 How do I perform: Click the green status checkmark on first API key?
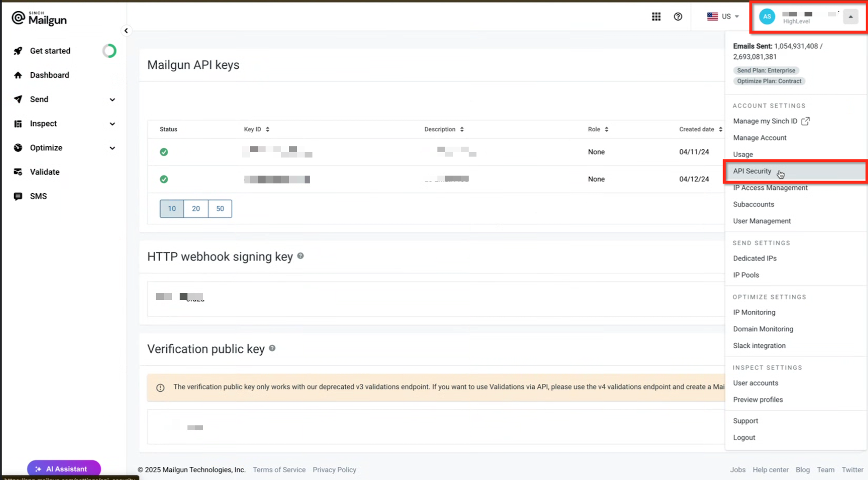click(164, 152)
